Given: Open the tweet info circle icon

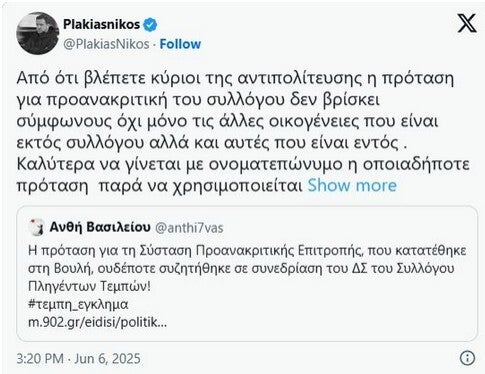Looking at the screenshot, I should 467,358.
